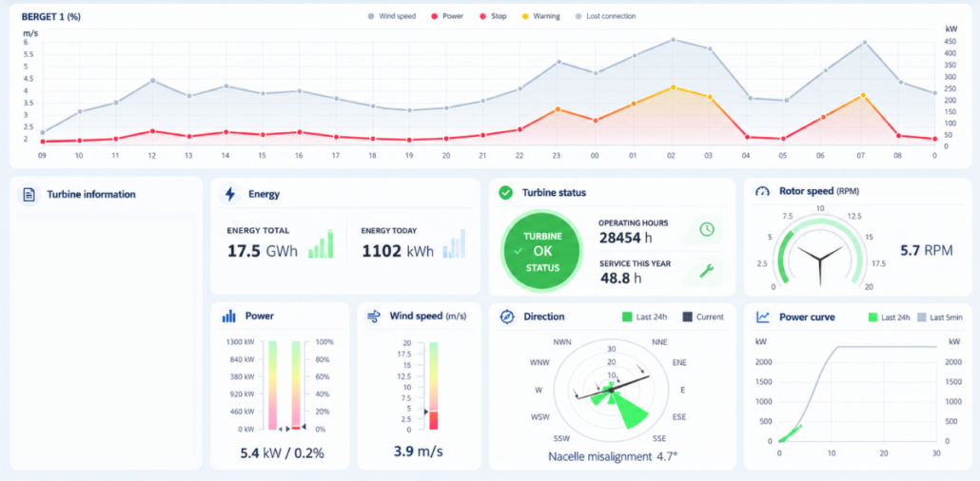Toggle the Lost connection legend item

[x=605, y=16]
